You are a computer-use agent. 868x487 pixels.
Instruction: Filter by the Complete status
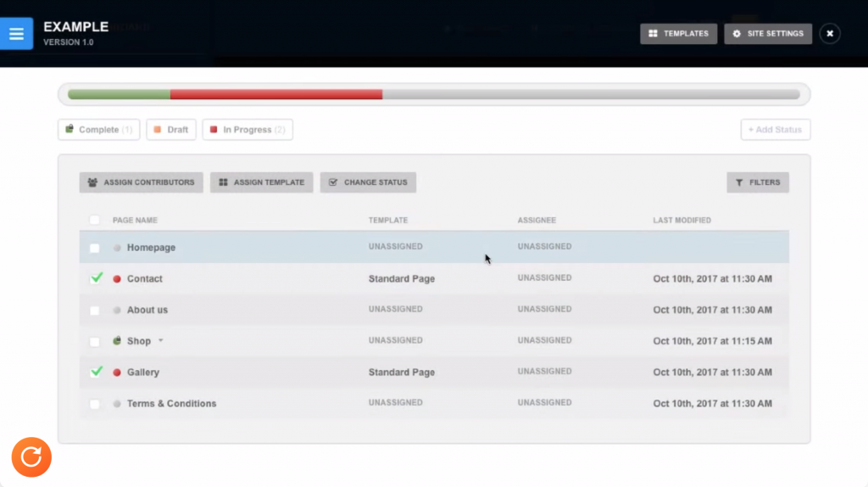pos(99,130)
